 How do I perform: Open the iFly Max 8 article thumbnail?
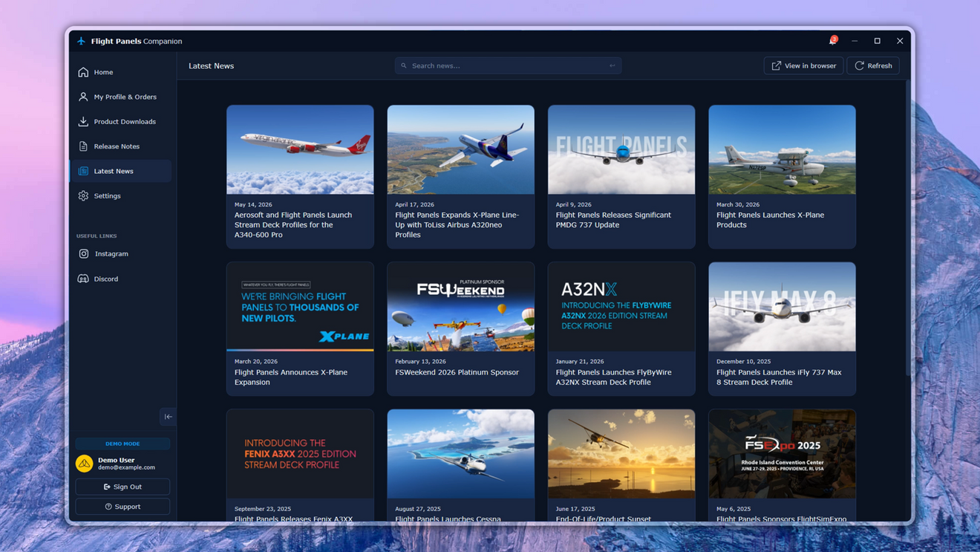click(782, 306)
